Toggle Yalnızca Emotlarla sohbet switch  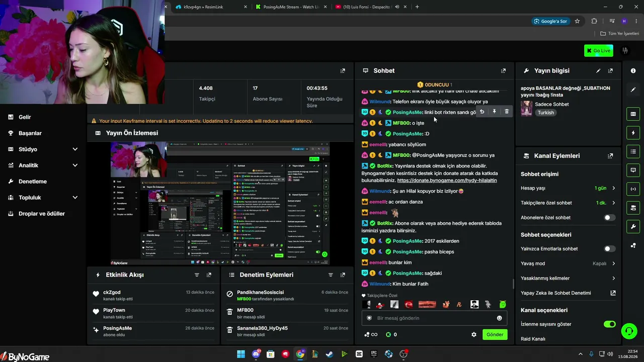point(609,249)
